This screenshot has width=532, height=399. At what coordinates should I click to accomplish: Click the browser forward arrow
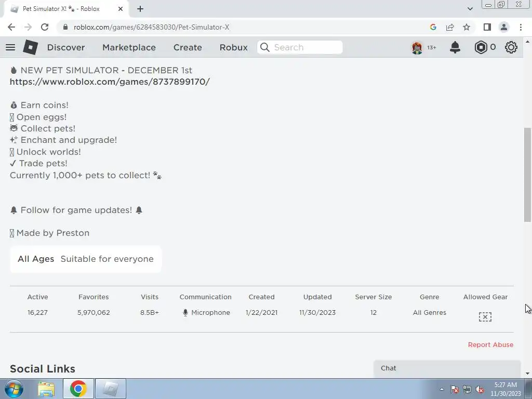click(28, 27)
